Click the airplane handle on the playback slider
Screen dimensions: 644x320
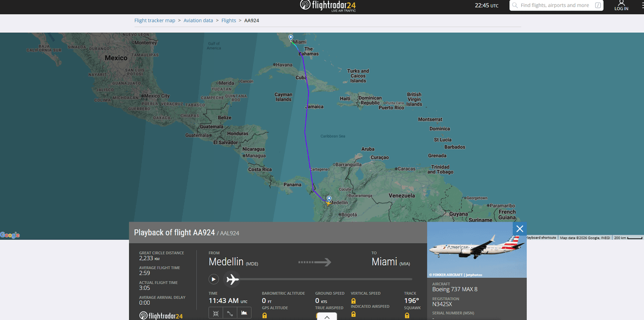pyautogui.click(x=232, y=279)
